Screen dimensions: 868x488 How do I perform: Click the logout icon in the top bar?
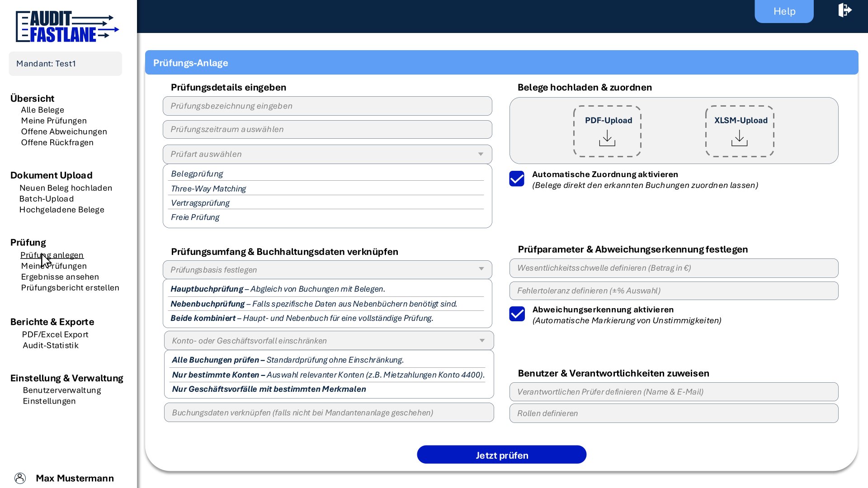pyautogui.click(x=844, y=10)
